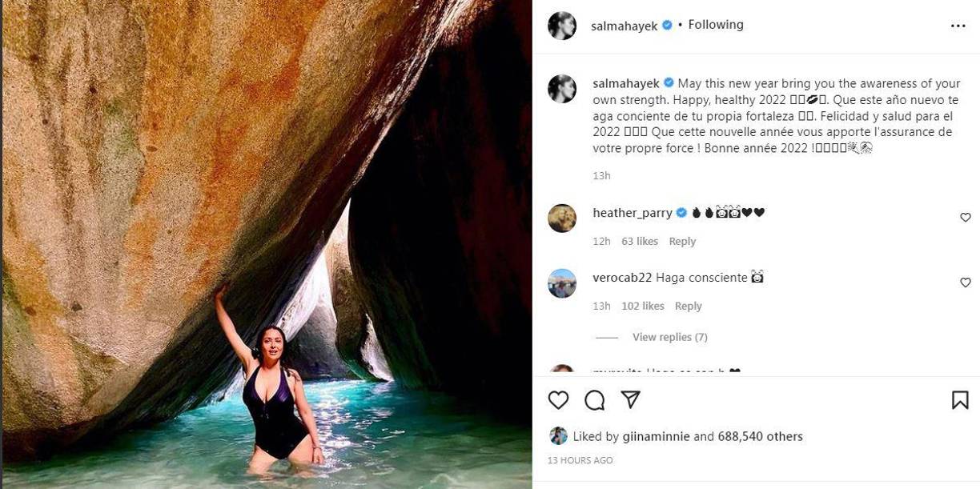
Task: Select heather_parry's username
Action: point(632,212)
